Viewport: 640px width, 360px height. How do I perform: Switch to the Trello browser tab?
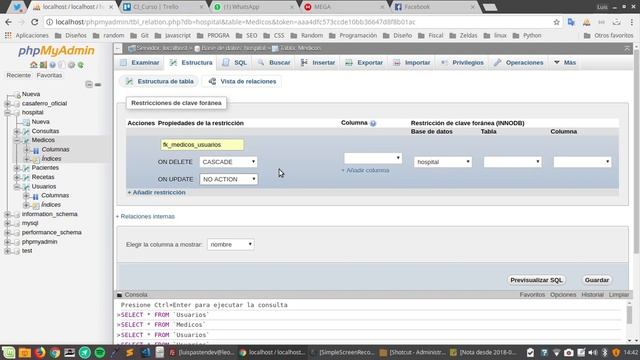[163, 7]
